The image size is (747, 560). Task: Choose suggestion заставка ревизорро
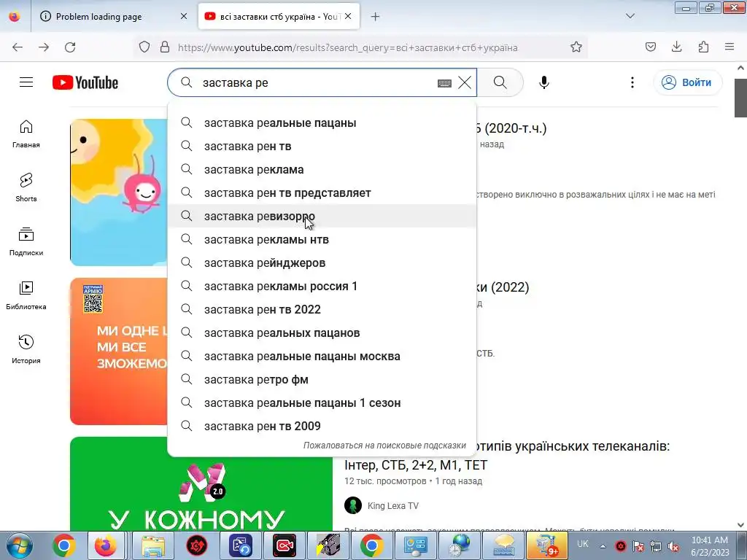[x=322, y=216]
